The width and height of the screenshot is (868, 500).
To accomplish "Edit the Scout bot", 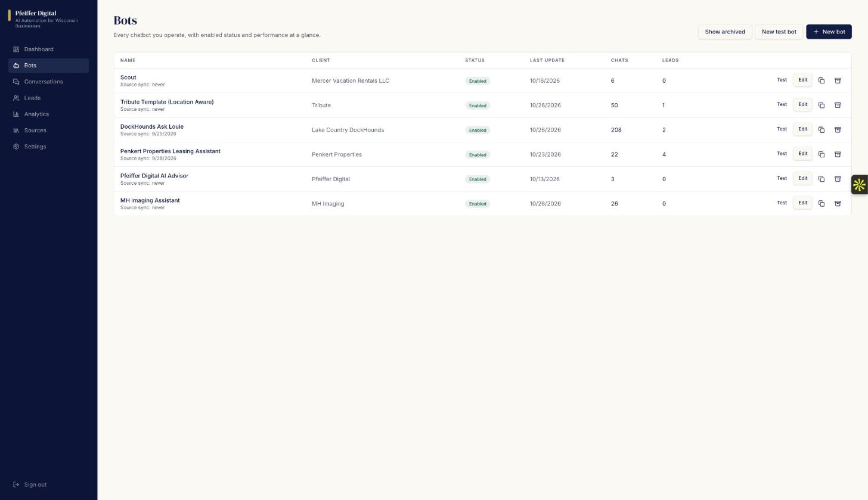I will pyautogui.click(x=803, y=80).
